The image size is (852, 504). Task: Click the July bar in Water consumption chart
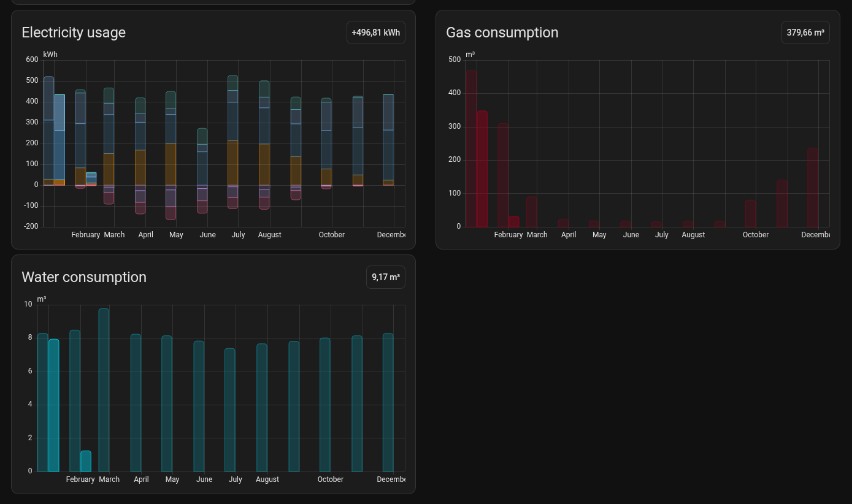click(230, 410)
